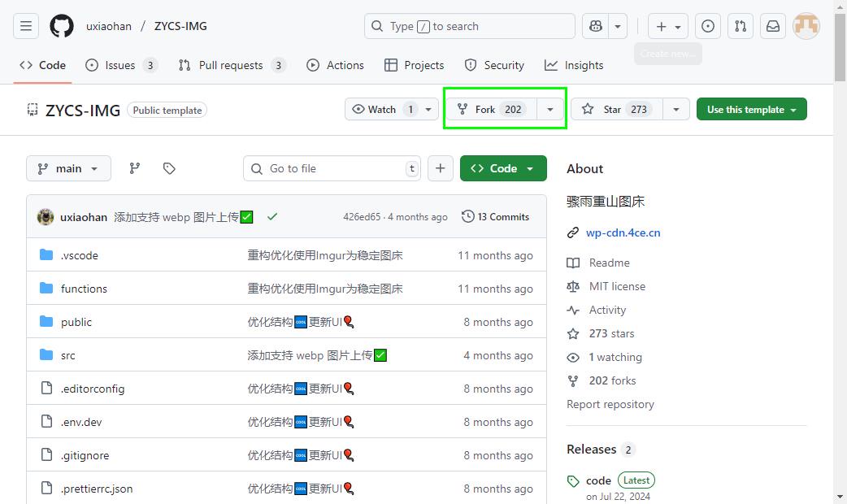
Task: Open the wp-cdn.4ce.cn link
Action: 623,232
